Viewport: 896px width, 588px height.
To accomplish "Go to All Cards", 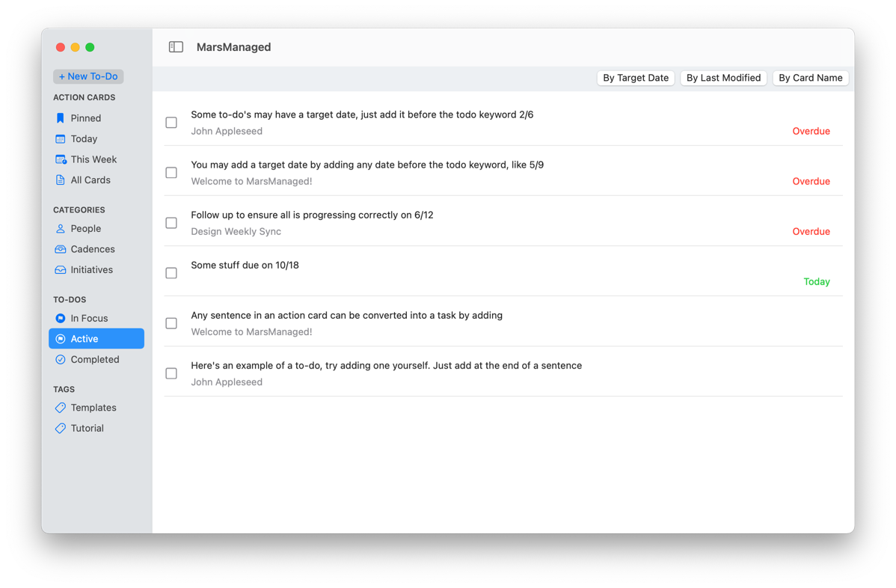I will coord(96,180).
